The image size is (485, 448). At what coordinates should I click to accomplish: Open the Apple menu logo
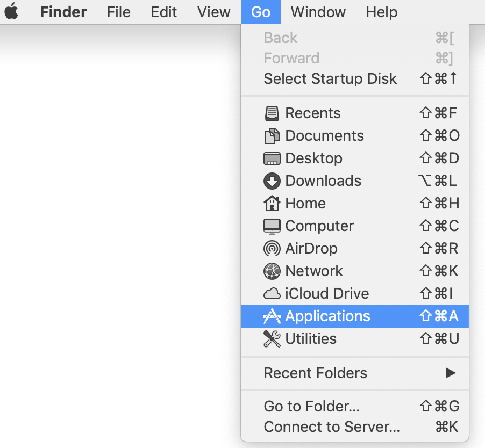11,11
